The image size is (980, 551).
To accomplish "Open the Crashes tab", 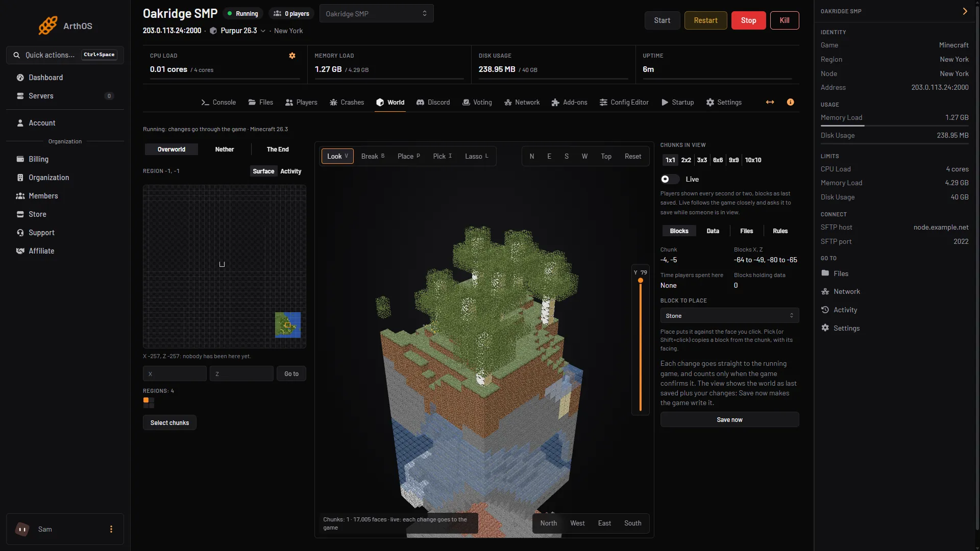I will pos(347,102).
